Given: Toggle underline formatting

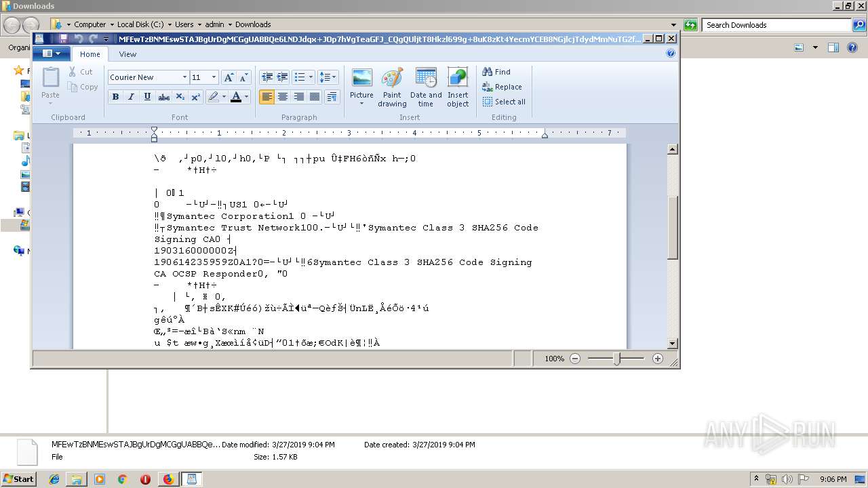Looking at the screenshot, I should pyautogui.click(x=147, y=97).
